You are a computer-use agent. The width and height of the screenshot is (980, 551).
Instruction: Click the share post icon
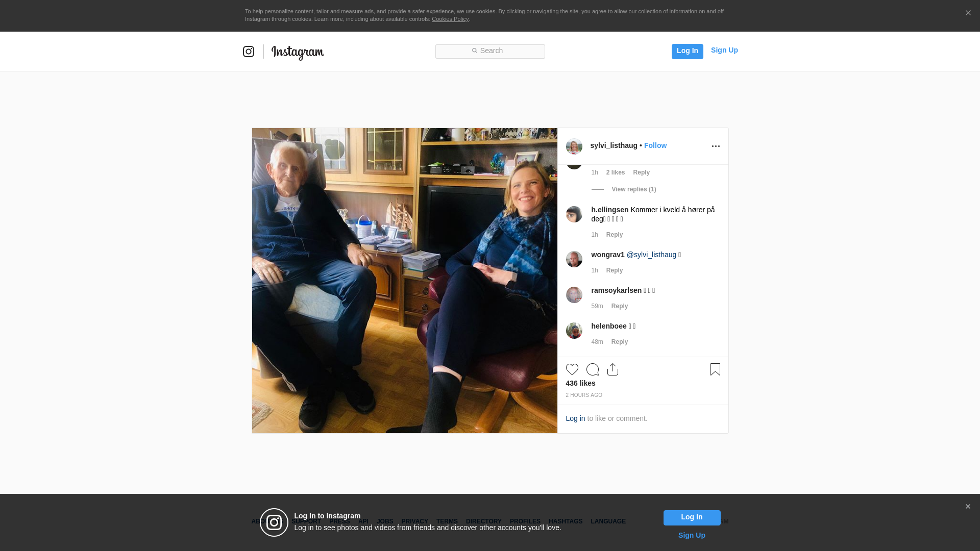point(612,369)
